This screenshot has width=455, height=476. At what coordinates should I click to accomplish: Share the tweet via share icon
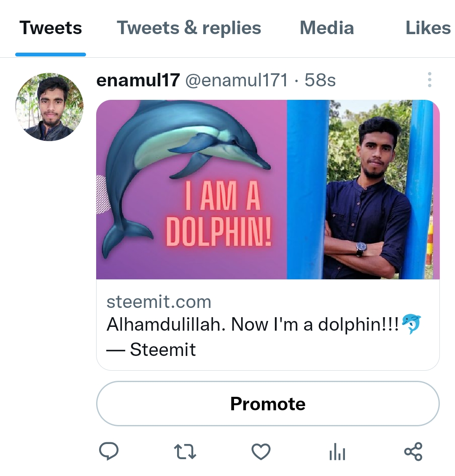tap(413, 452)
